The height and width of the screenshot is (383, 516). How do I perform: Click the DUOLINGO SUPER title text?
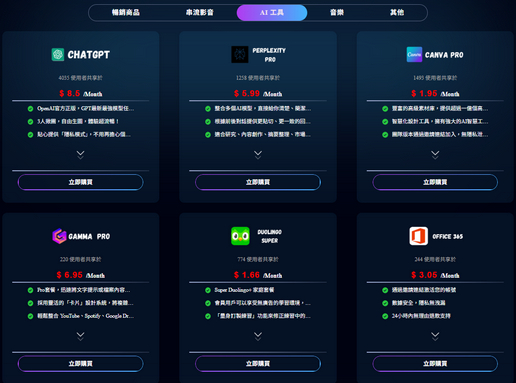[270, 236]
